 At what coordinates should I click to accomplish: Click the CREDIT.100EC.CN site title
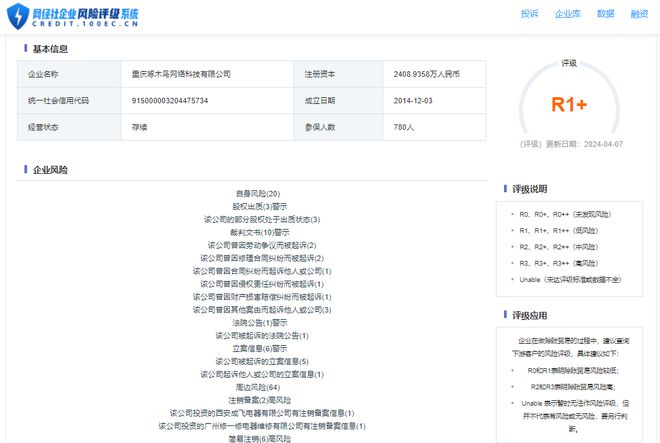(85, 24)
